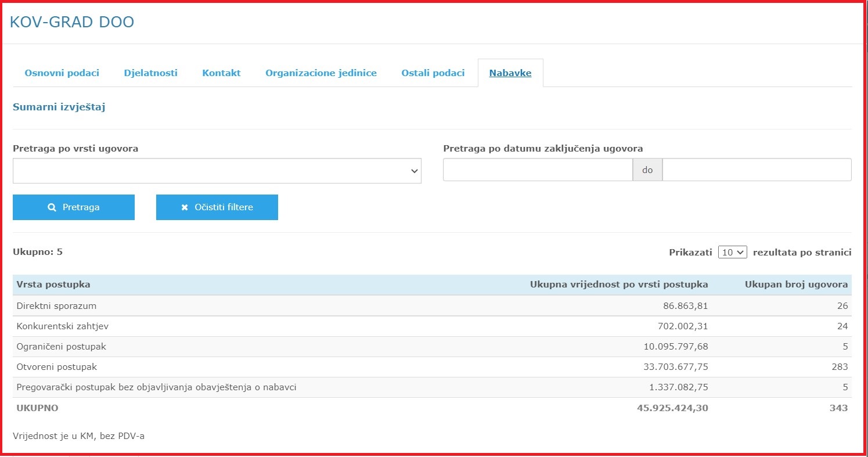Click the value 1.337.082,75
The width and height of the screenshot is (868, 457).
pos(680,387)
